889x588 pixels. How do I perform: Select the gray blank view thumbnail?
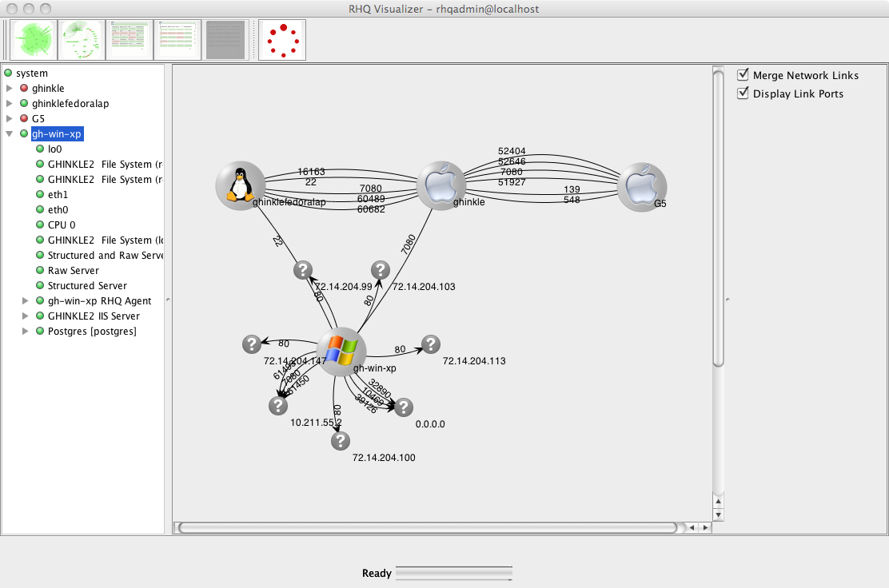225,40
